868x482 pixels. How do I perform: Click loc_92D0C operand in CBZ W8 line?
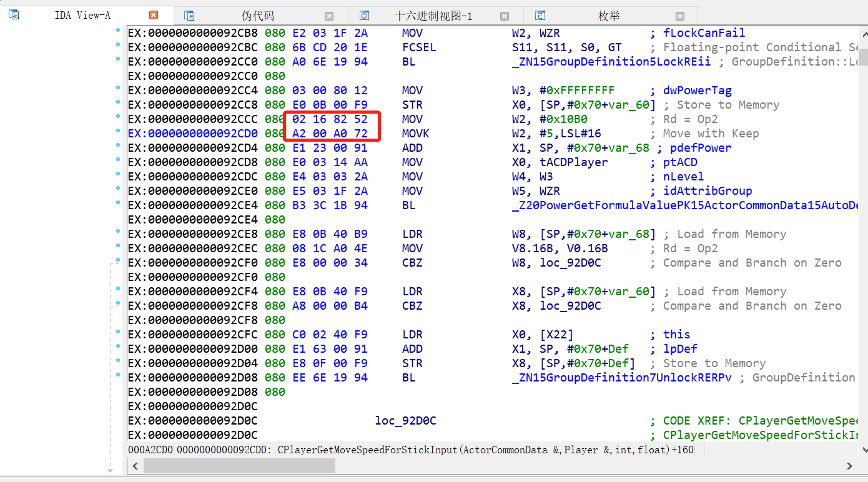point(570,263)
